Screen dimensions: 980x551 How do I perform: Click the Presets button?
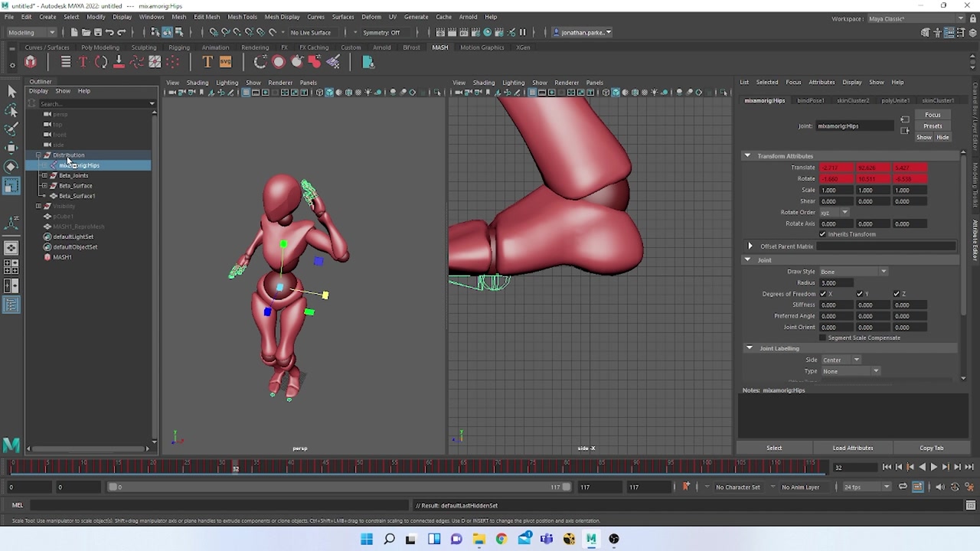pos(932,126)
